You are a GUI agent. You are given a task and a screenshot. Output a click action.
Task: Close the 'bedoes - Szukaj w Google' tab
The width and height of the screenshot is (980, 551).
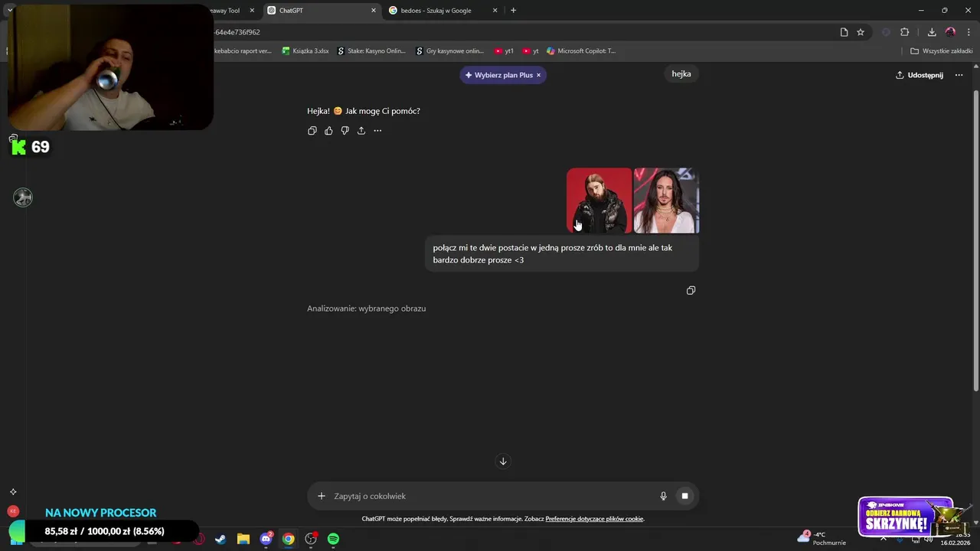(x=495, y=11)
